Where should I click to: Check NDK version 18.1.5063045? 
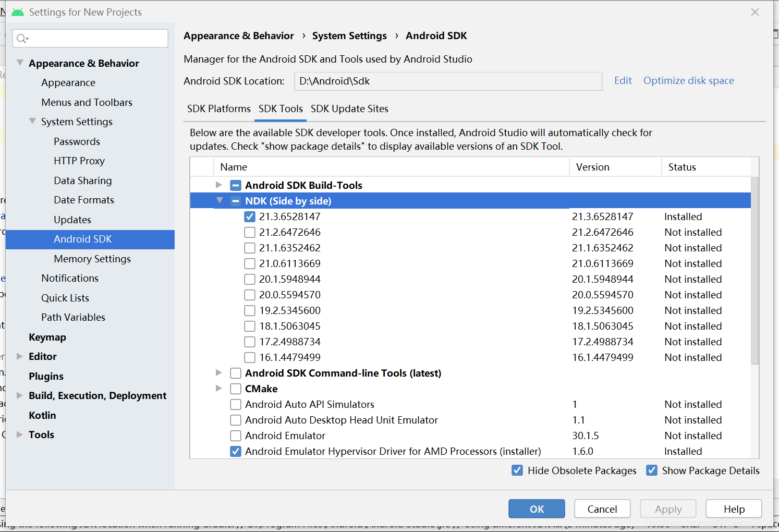250,326
